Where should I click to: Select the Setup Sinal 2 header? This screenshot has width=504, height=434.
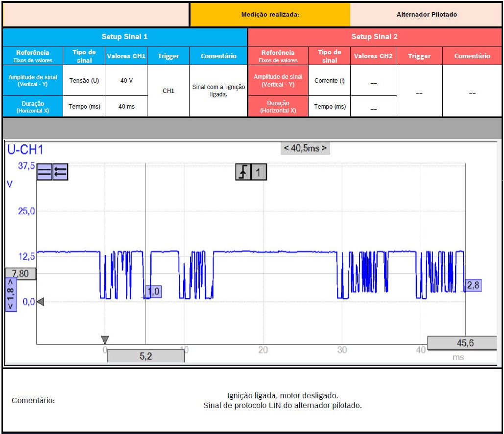click(374, 37)
